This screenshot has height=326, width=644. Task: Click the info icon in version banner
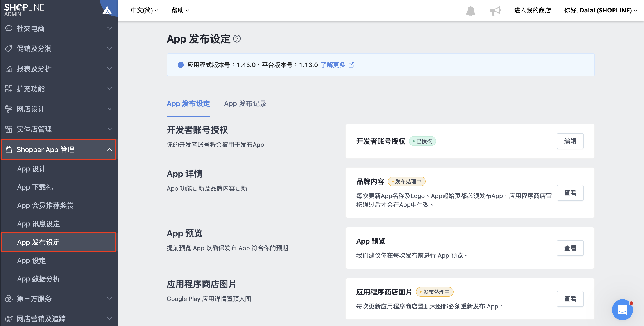pyautogui.click(x=181, y=65)
